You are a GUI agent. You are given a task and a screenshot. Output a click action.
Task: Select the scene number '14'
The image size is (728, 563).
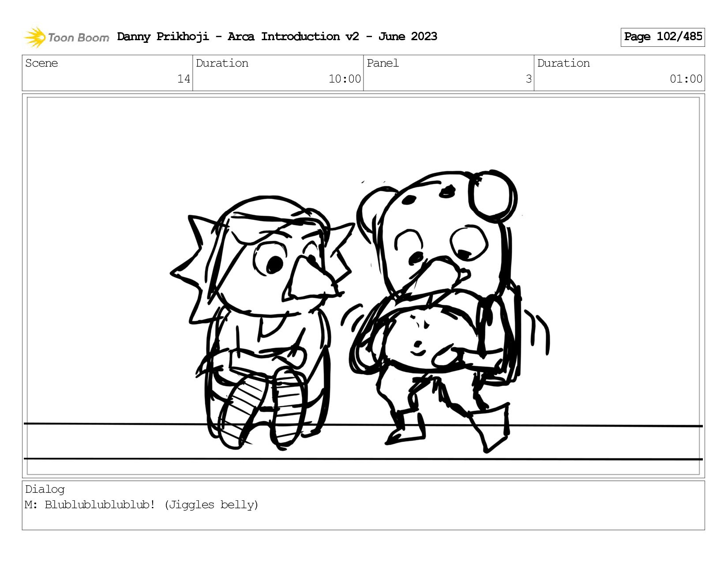pos(184,79)
